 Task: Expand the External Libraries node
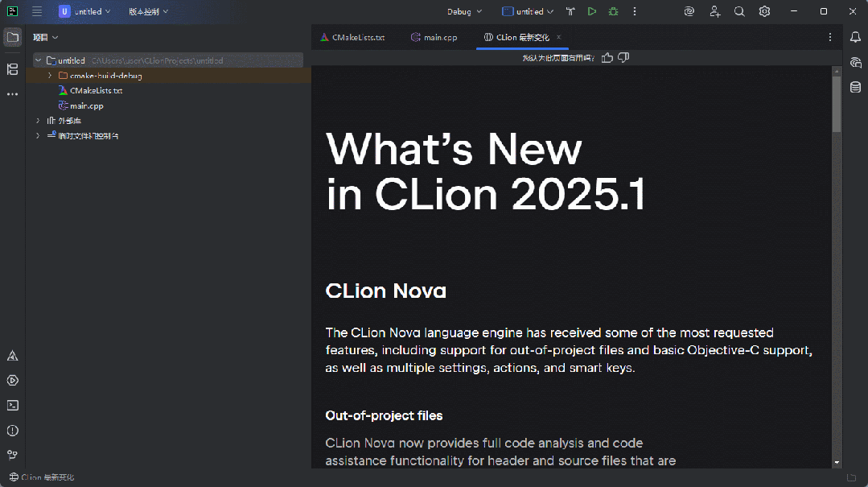tap(38, 120)
